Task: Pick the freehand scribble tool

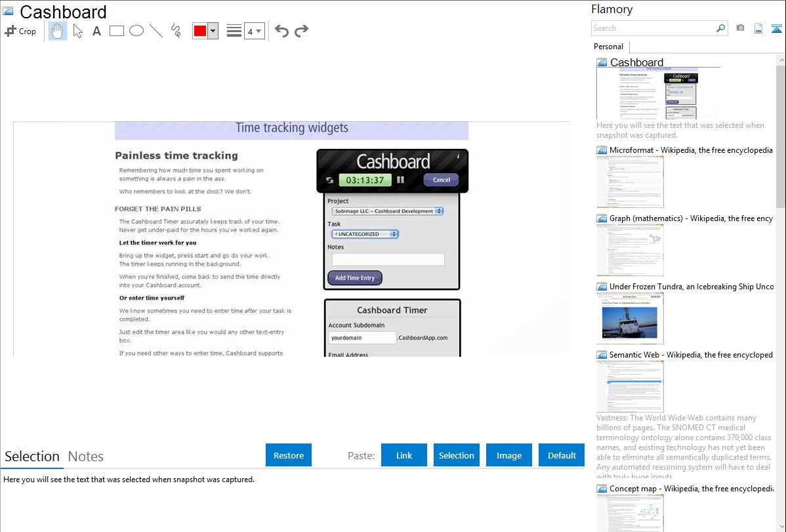Action: (x=175, y=31)
